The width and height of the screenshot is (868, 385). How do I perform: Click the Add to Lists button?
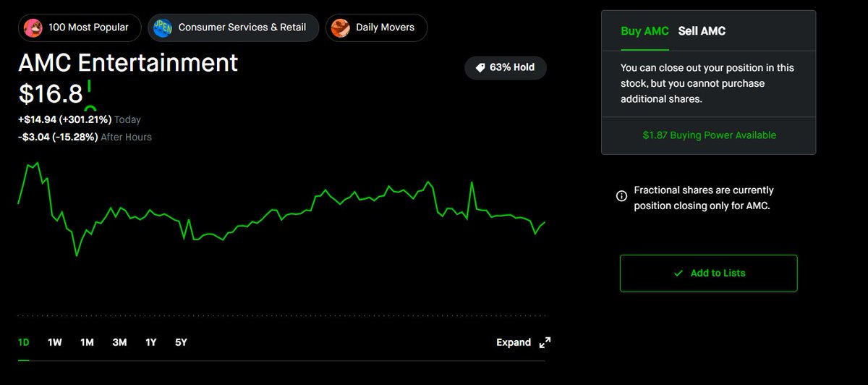(708, 273)
